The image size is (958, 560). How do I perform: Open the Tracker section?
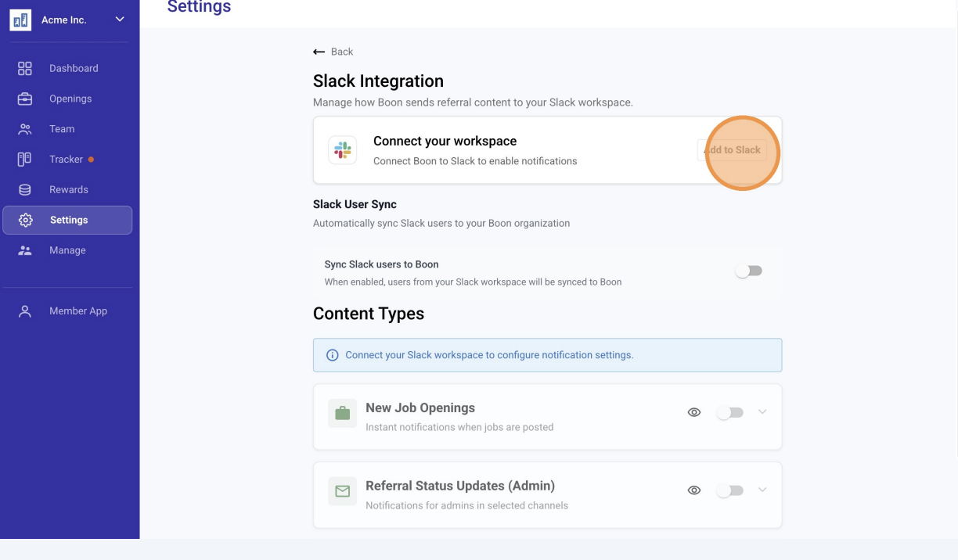click(66, 160)
